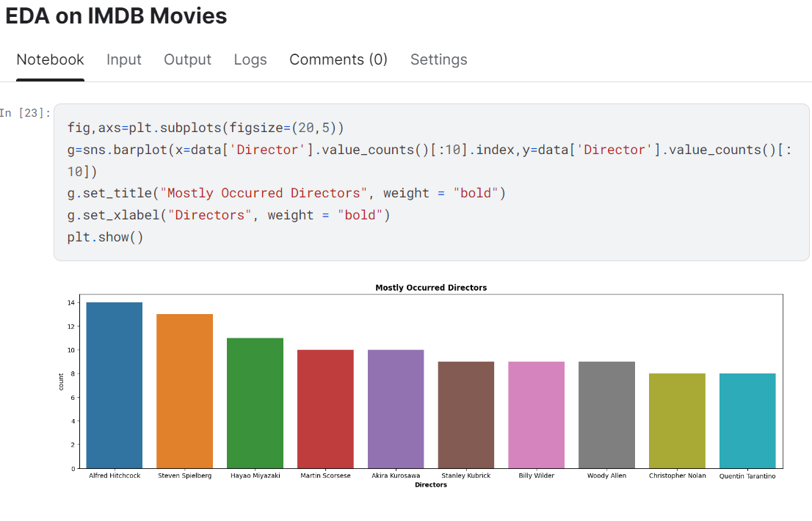
Task: Click the 'Martin Scorsese' axis label
Action: pos(326,476)
